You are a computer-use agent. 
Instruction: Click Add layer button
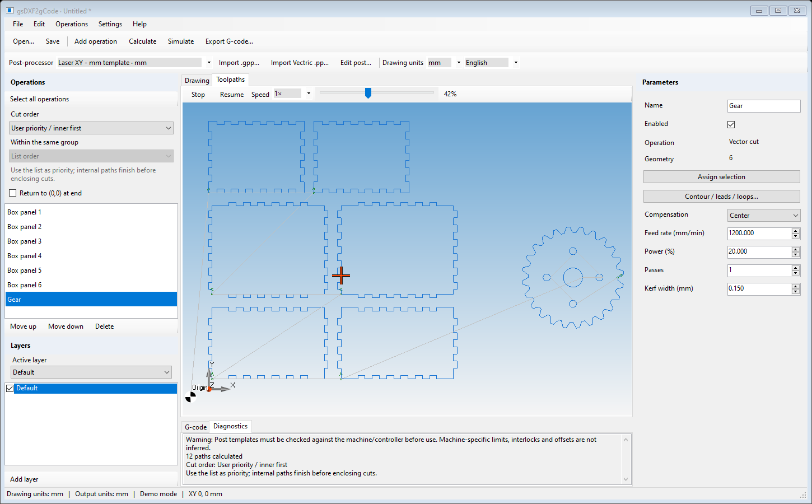pos(24,479)
